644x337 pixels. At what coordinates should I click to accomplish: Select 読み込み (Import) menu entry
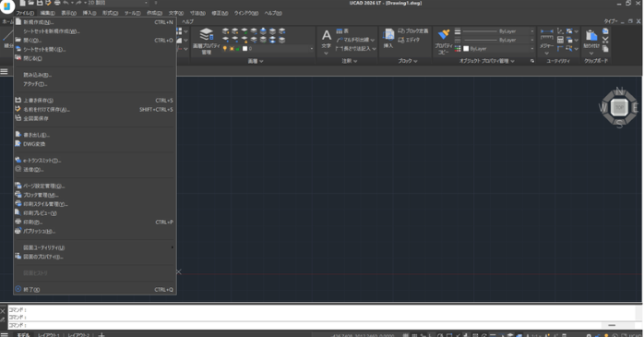click(x=95, y=75)
